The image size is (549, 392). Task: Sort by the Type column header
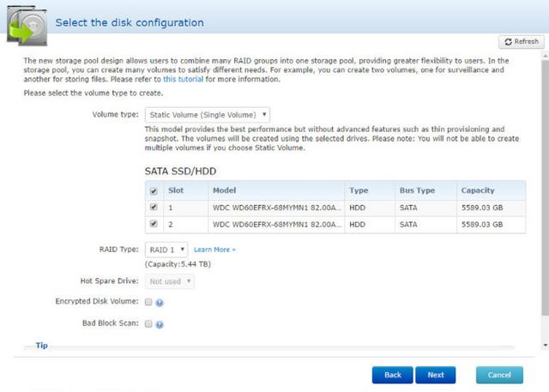point(370,190)
